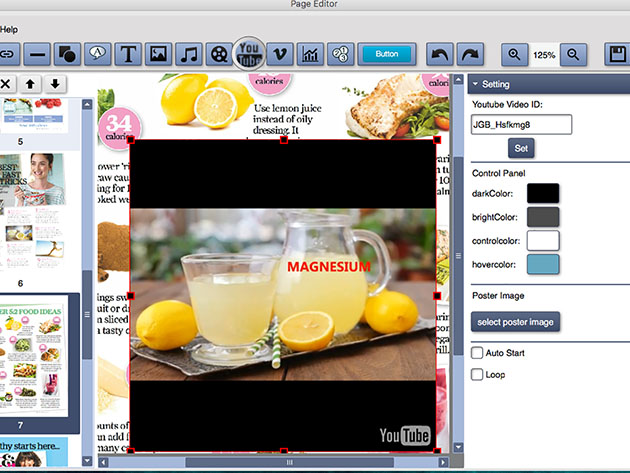
Task: Click the undo arrow icon
Action: pos(439,54)
